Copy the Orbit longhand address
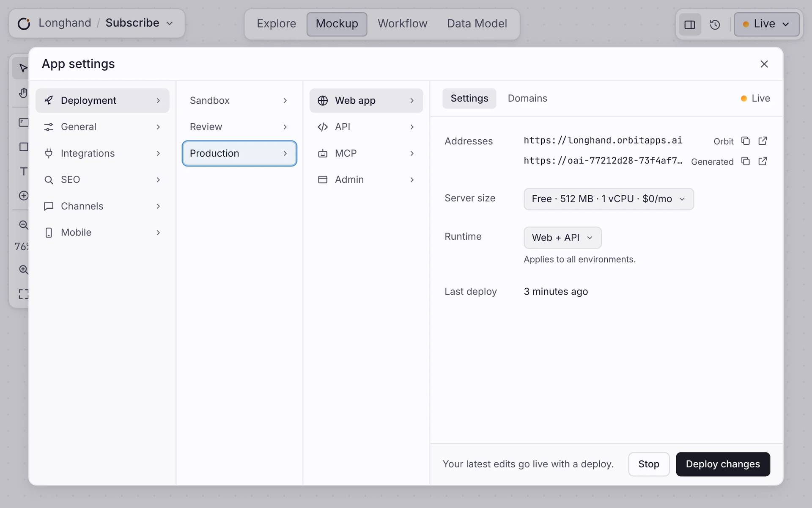The image size is (812, 508). click(x=746, y=141)
